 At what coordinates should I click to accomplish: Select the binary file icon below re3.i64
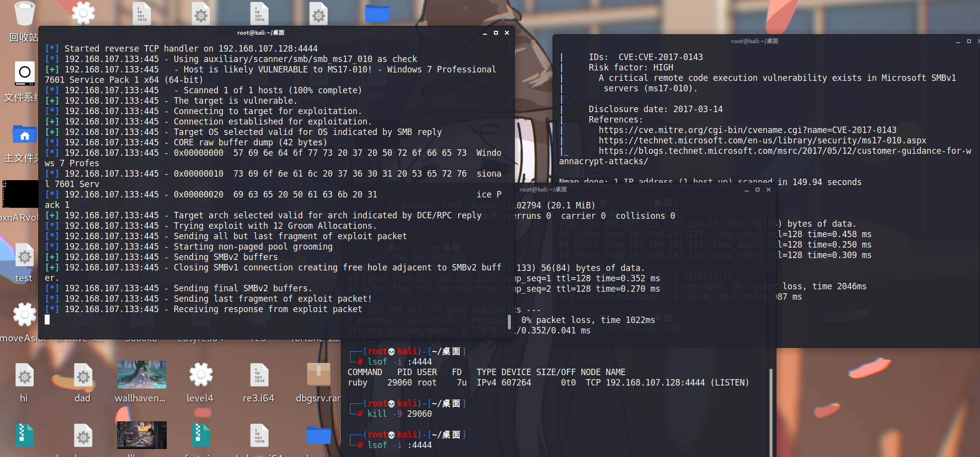coord(259,436)
